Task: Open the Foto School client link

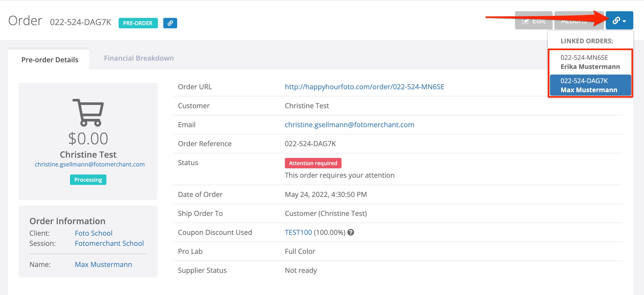Action: tap(94, 233)
